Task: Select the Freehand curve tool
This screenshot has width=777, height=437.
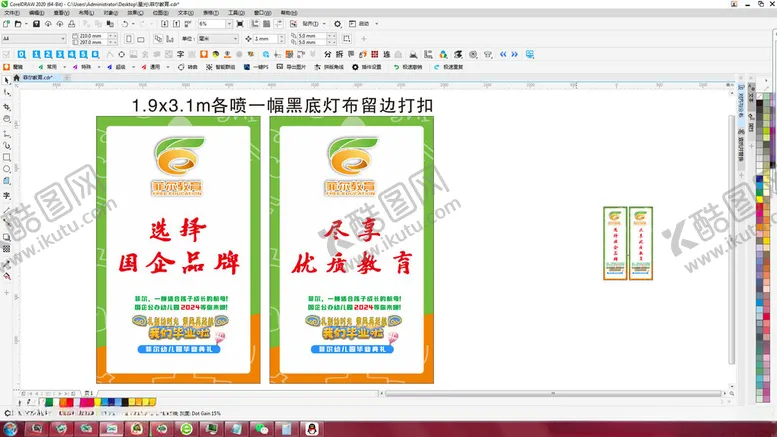Action: click(6, 133)
